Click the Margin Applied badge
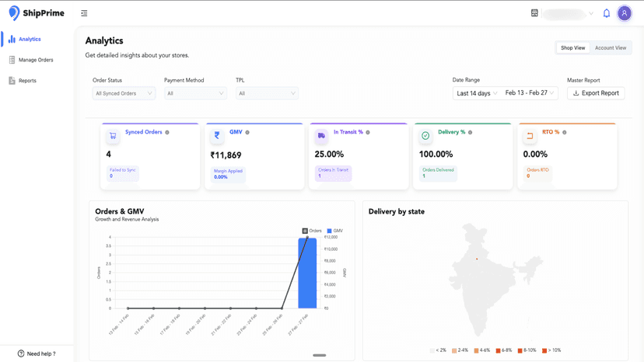Image resolution: width=644 pixels, height=362 pixels. click(x=229, y=174)
